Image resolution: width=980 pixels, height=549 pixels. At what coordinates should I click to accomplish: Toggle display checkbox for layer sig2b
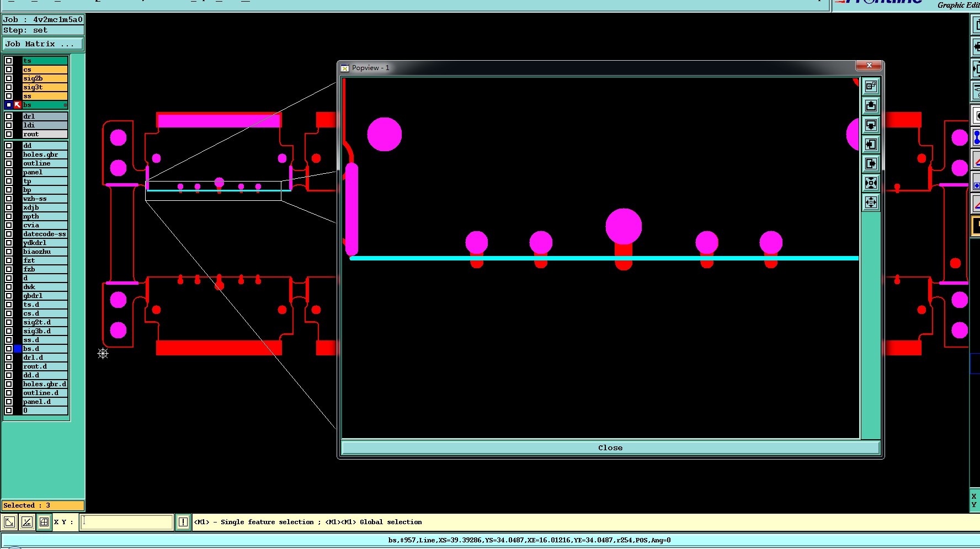pos(9,78)
